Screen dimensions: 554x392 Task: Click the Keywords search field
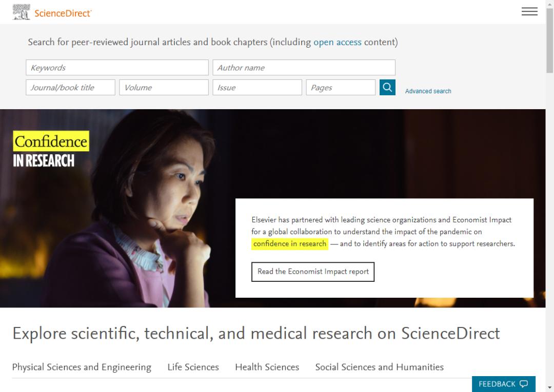(117, 68)
